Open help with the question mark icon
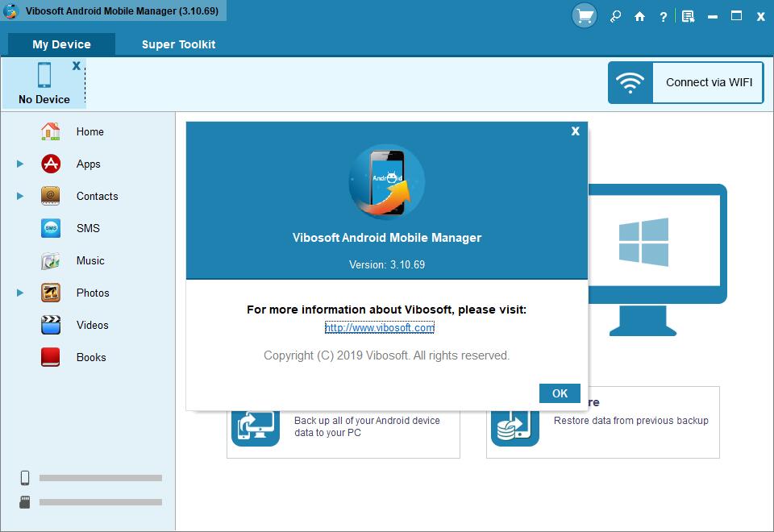This screenshot has height=532, width=774. tap(664, 17)
